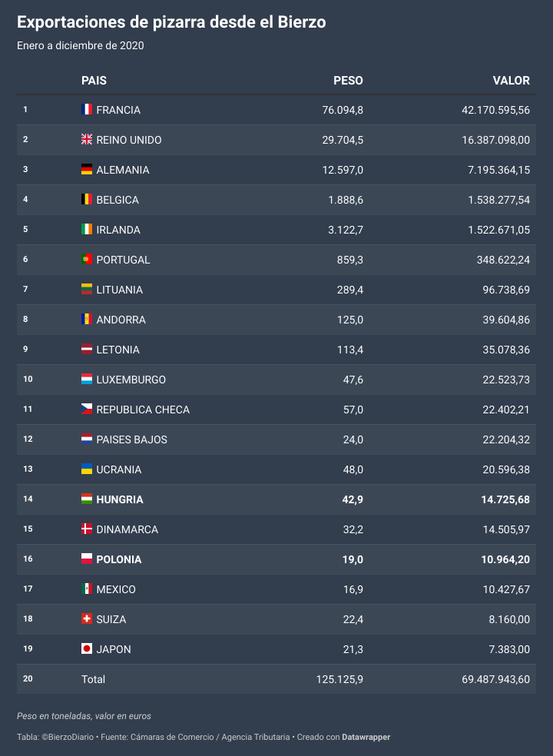Click the United Kingdom flag icon

click(86, 139)
